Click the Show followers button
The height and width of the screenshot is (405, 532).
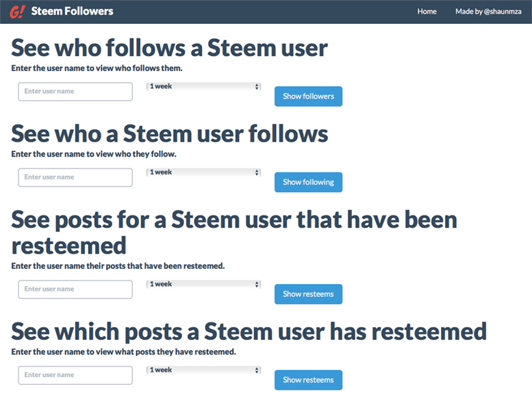308,96
